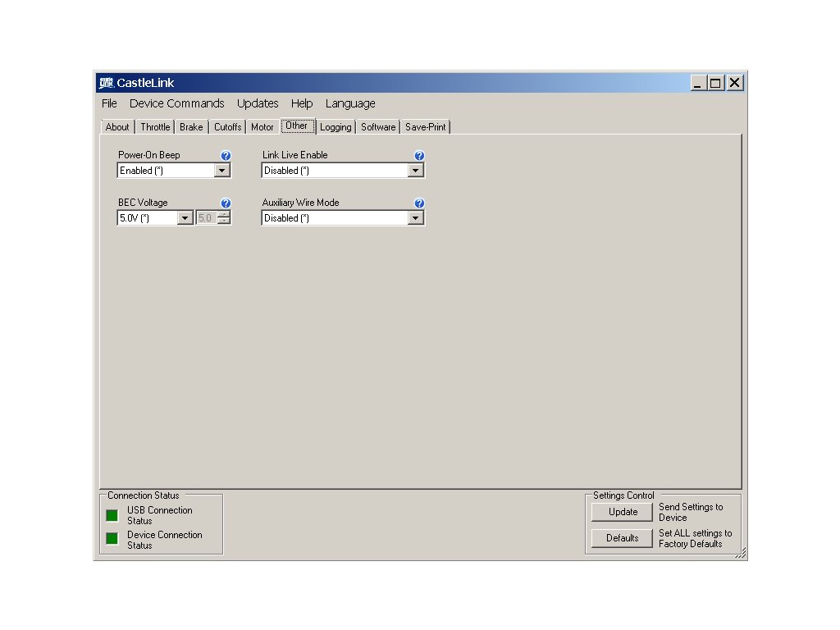This screenshot has height=630, width=840.
Task: Click the CastleLink title bar app icon
Action: (106, 83)
